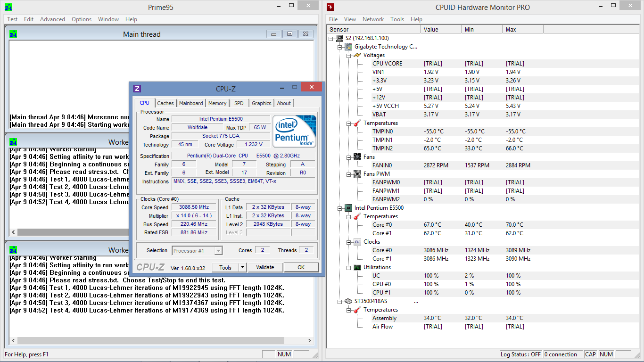Click the Gigabyte Technology motherboard icon
The height and width of the screenshot is (362, 644).
(x=348, y=47)
